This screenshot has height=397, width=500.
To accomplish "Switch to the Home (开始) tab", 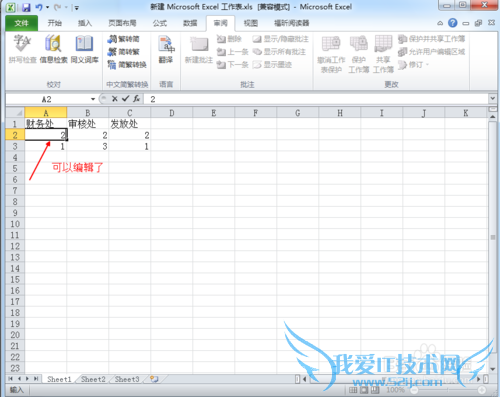I will point(54,23).
